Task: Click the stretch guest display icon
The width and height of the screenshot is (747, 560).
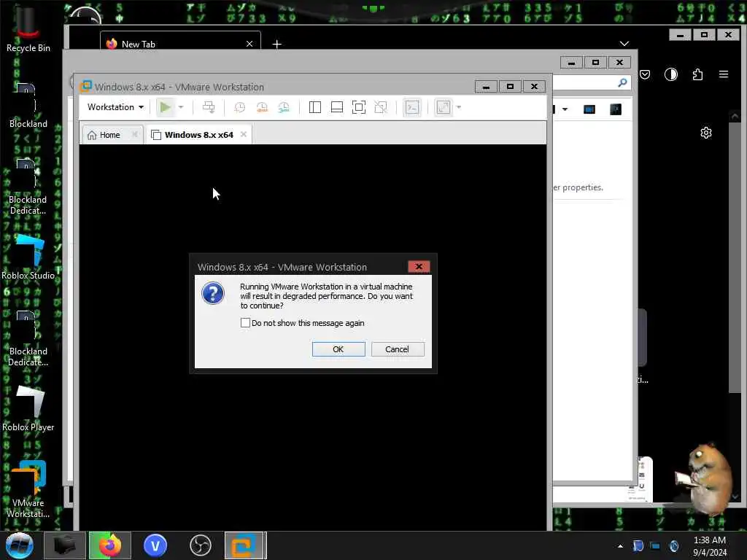Action: coord(444,107)
